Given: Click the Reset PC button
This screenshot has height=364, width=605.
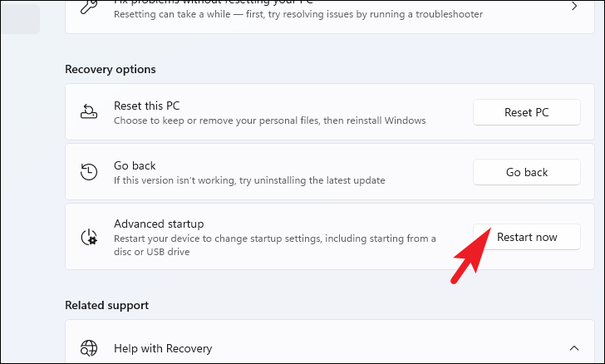Looking at the screenshot, I should point(527,112).
